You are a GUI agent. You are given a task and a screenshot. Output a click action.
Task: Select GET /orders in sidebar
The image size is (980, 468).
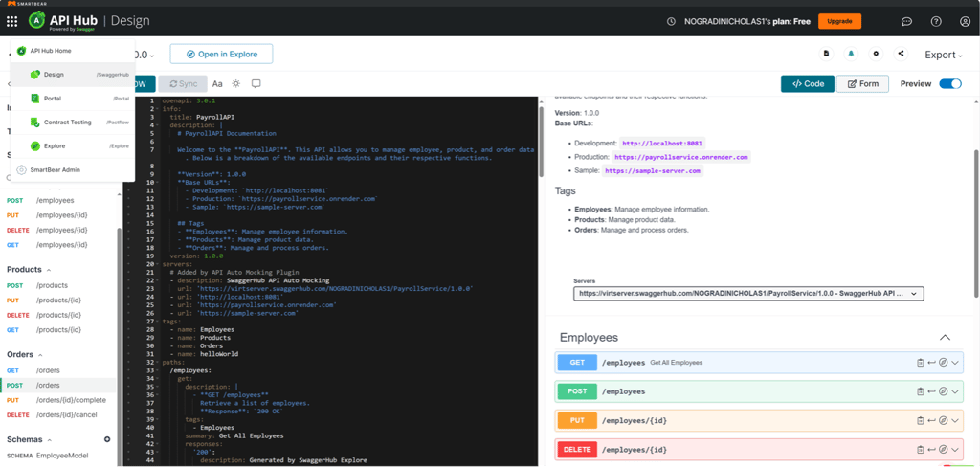coord(58,370)
